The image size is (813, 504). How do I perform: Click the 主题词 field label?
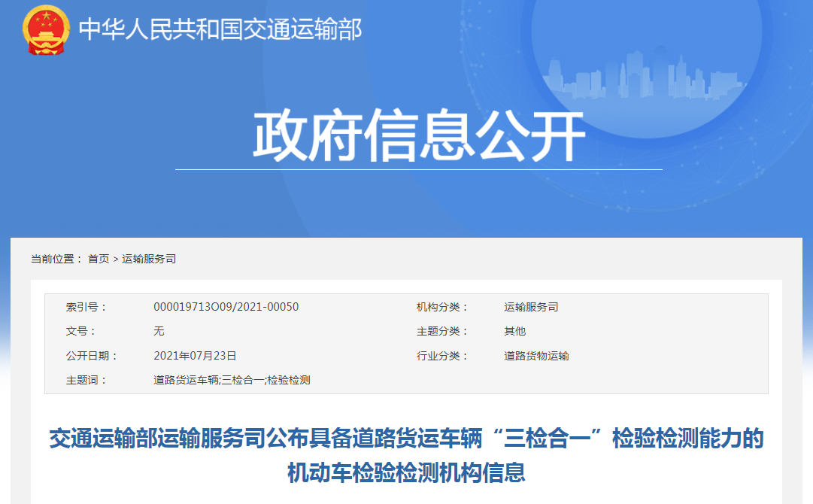coord(86,380)
